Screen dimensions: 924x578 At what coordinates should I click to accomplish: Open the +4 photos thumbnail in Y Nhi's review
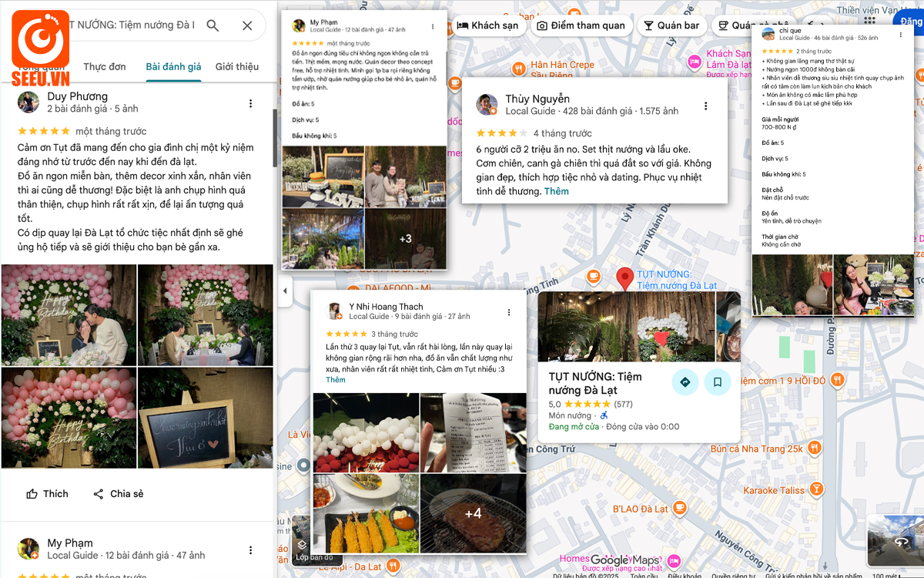473,514
